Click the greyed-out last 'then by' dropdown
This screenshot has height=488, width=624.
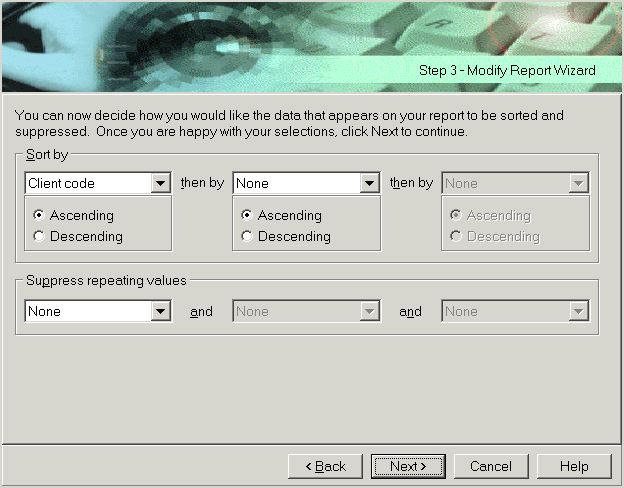coord(514,184)
